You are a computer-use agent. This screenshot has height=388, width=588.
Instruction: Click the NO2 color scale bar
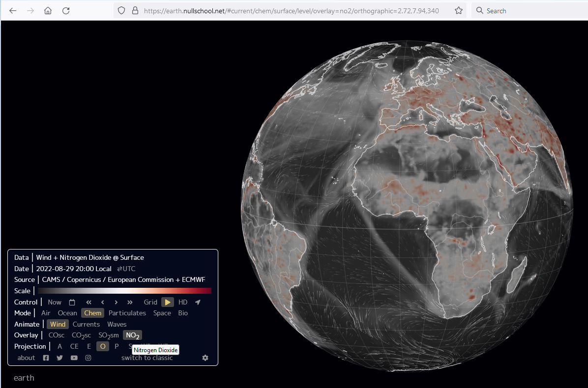(124, 291)
